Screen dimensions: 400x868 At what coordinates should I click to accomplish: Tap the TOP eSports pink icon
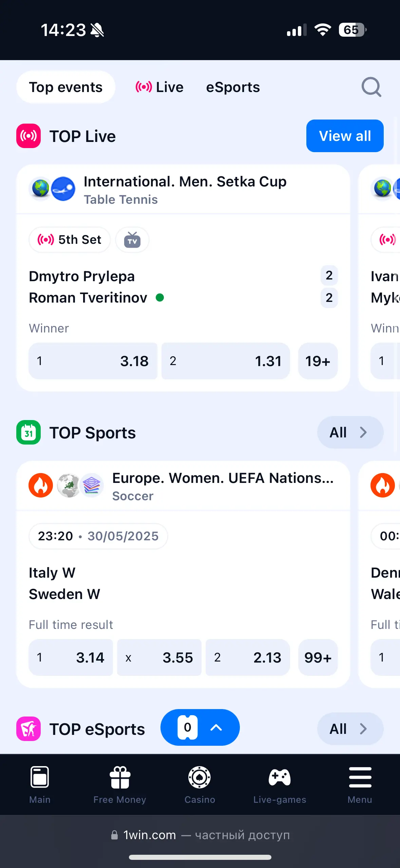click(x=28, y=728)
